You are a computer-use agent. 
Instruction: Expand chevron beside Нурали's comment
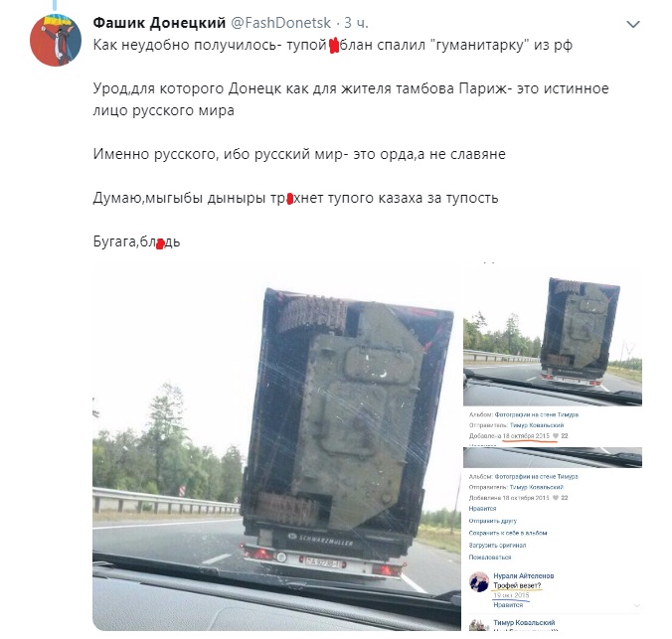coord(636,605)
